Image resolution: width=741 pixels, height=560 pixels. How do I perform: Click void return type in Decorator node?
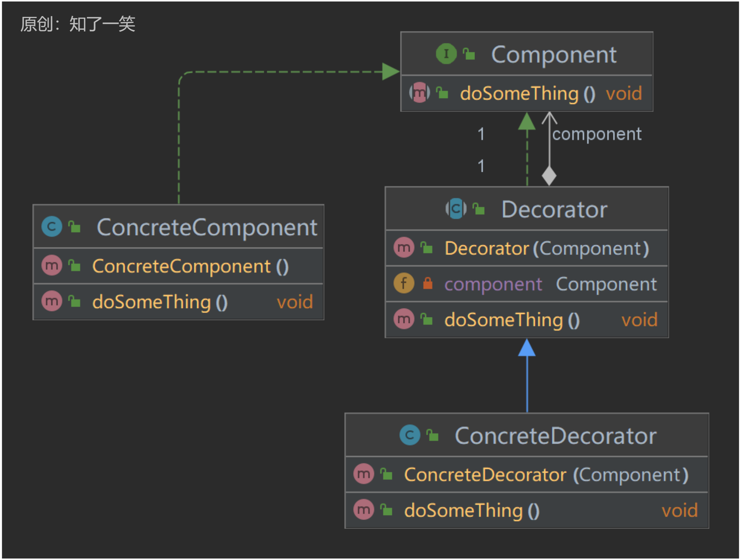(640, 320)
